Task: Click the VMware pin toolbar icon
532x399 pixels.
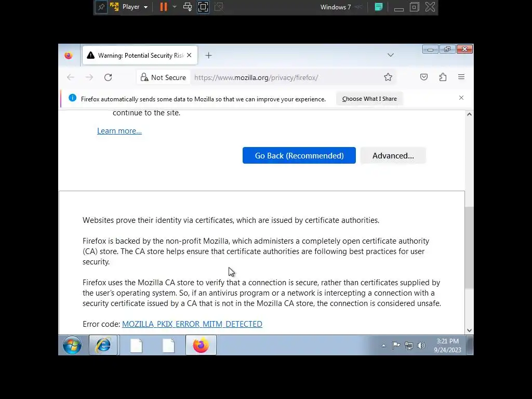Action: (101, 7)
